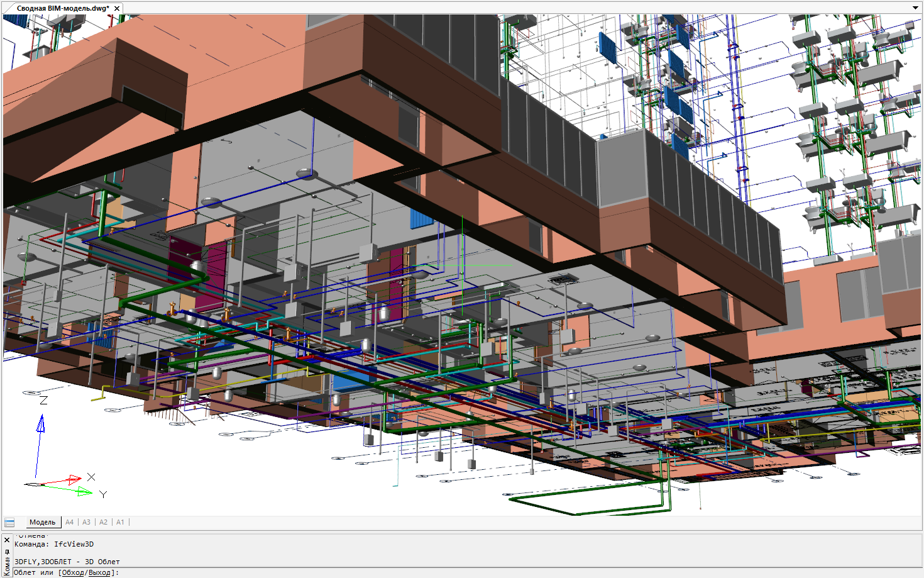The height and width of the screenshot is (578, 924).
Task: Toggle the command panel pin control
Action: pos(6,552)
